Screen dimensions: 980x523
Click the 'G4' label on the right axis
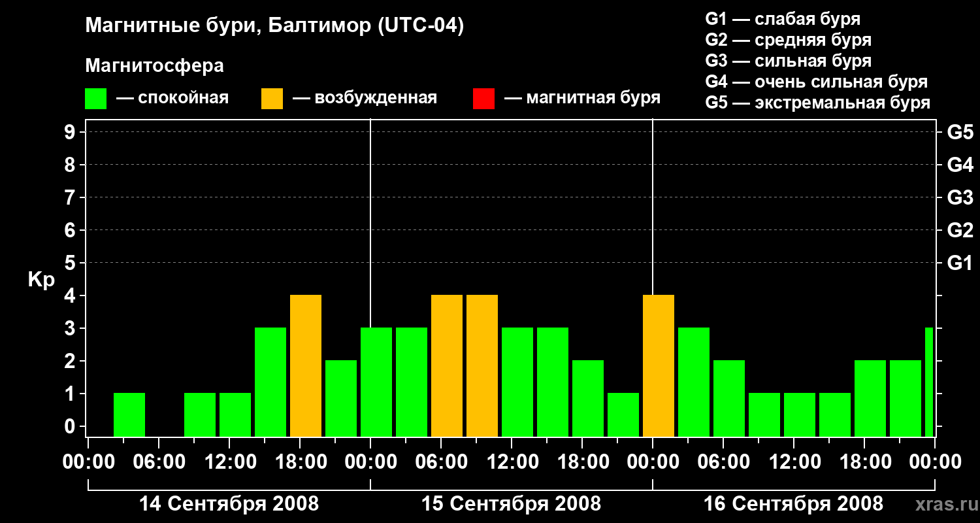pos(960,165)
